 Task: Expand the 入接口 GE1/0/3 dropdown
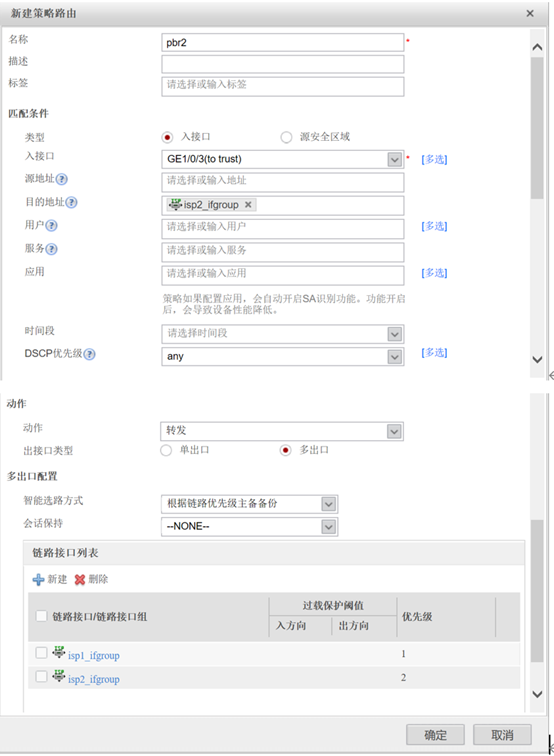394,159
